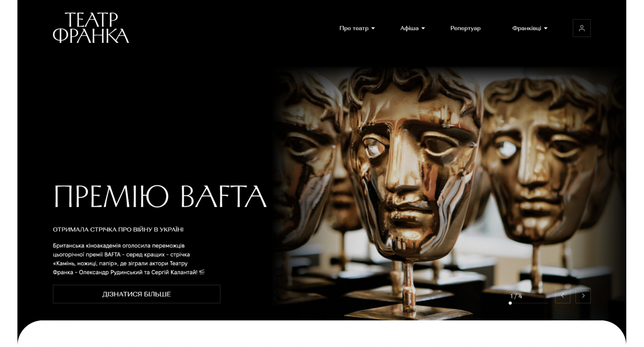The height and width of the screenshot is (347, 644).
Task: Expand the Про театр dropdown menu
Action: pos(357,28)
